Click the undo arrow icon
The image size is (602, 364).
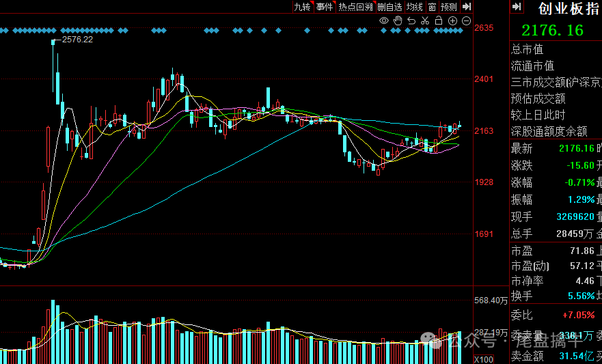411,20
